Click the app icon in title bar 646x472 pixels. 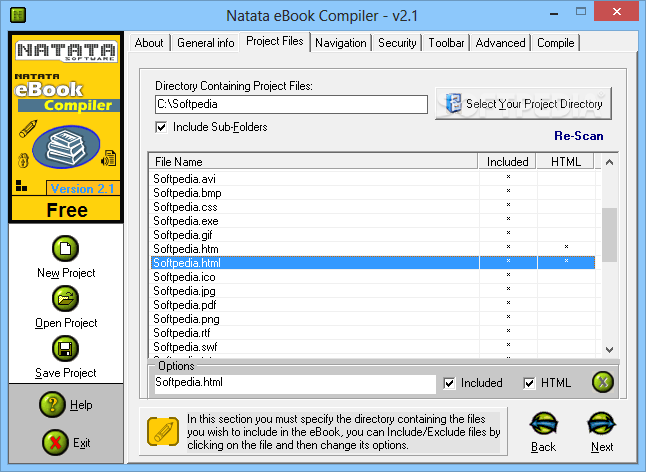coord(18,15)
